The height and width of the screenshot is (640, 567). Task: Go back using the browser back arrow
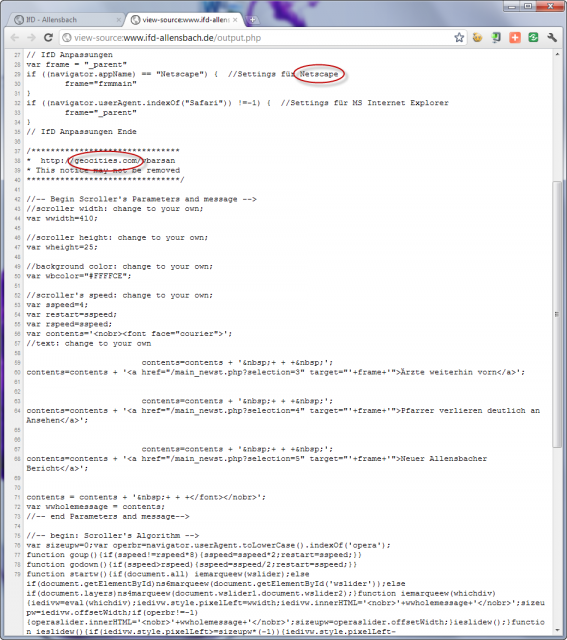point(15,38)
